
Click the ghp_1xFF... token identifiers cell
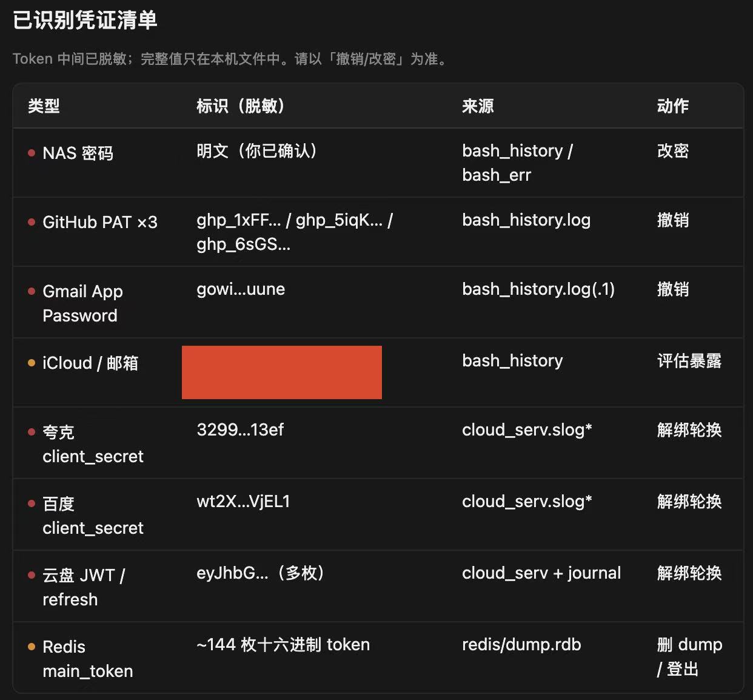(295, 232)
